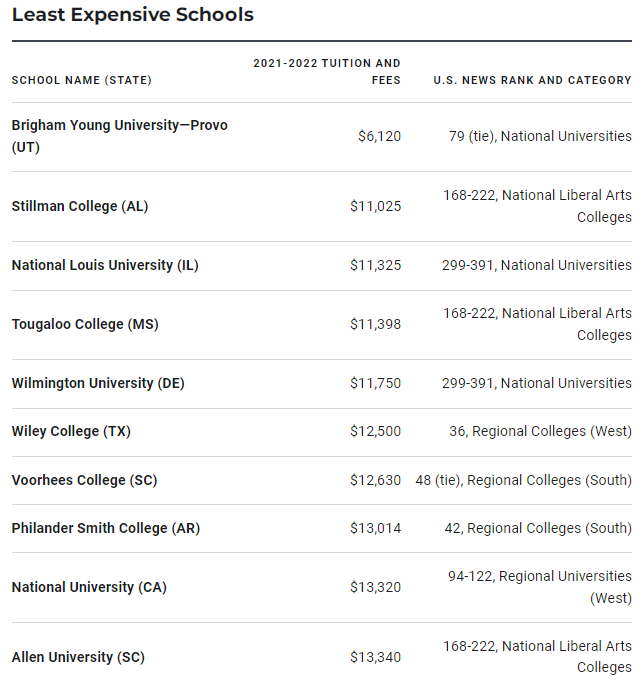644x688 pixels.
Task: Open the Stillman College (AL) entry
Action: pyautogui.click(x=80, y=206)
